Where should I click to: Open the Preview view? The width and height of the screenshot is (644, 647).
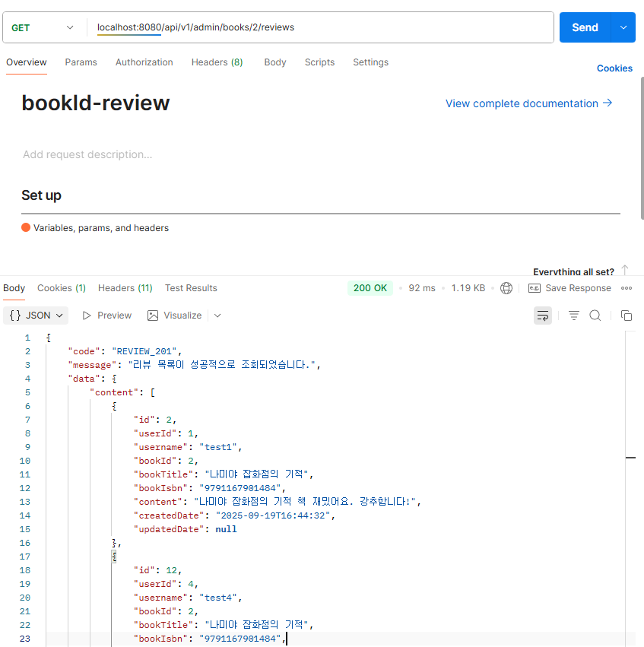[107, 316]
